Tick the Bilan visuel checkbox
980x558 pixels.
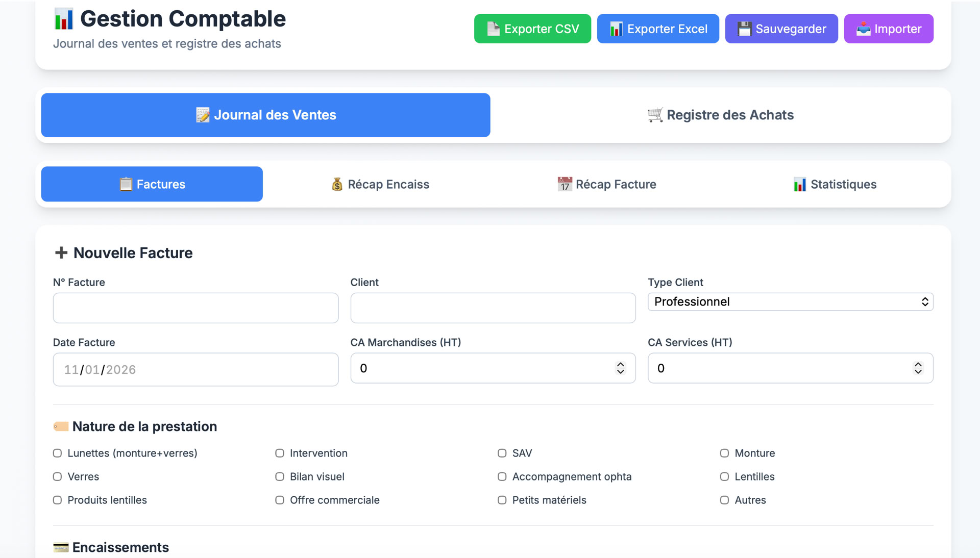(280, 476)
